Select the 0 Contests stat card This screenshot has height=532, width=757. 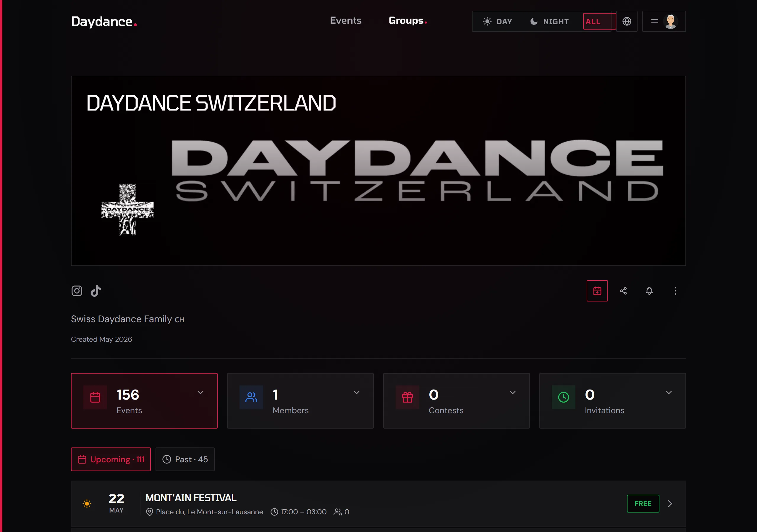pos(456,401)
